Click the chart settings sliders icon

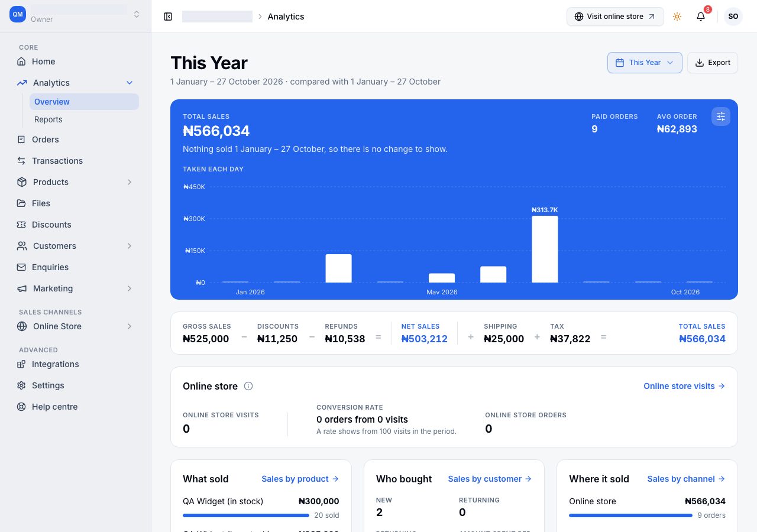coord(721,116)
